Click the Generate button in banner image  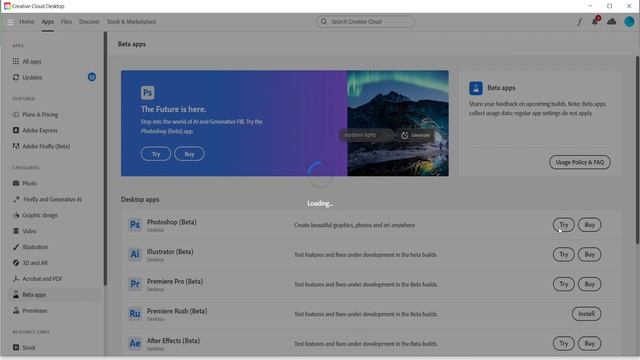tap(415, 135)
